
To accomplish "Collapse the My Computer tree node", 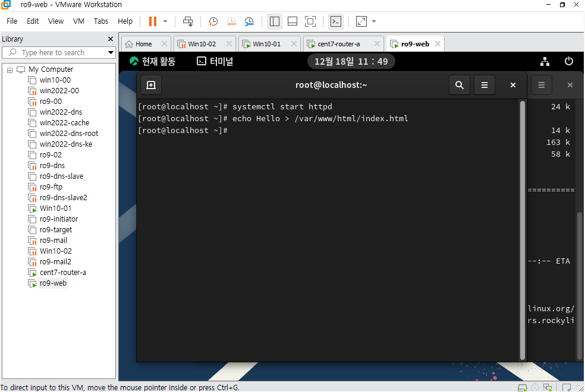I will (x=10, y=69).
